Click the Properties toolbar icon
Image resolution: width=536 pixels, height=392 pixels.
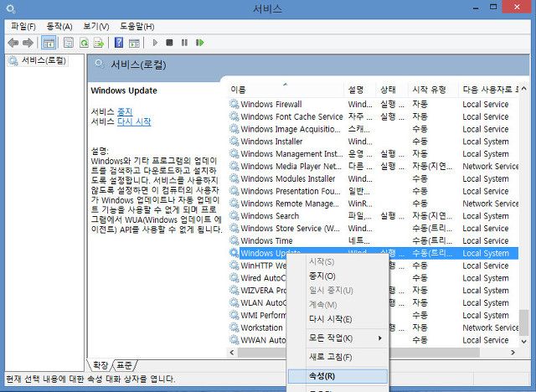click(x=69, y=43)
